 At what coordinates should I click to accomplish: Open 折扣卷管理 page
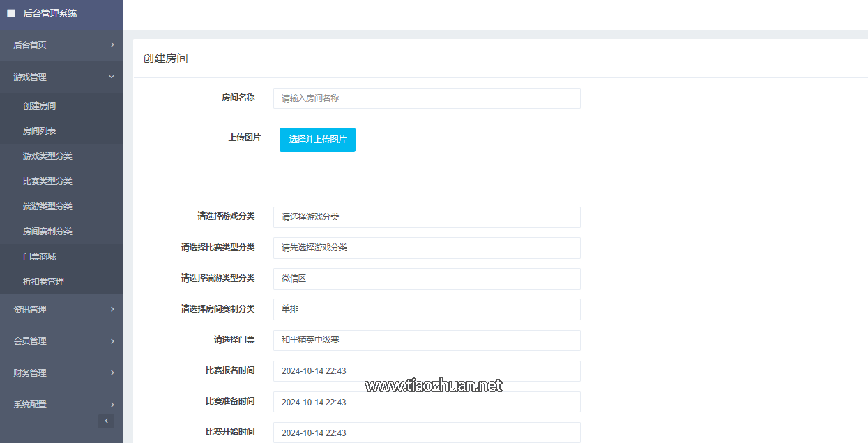coord(43,282)
